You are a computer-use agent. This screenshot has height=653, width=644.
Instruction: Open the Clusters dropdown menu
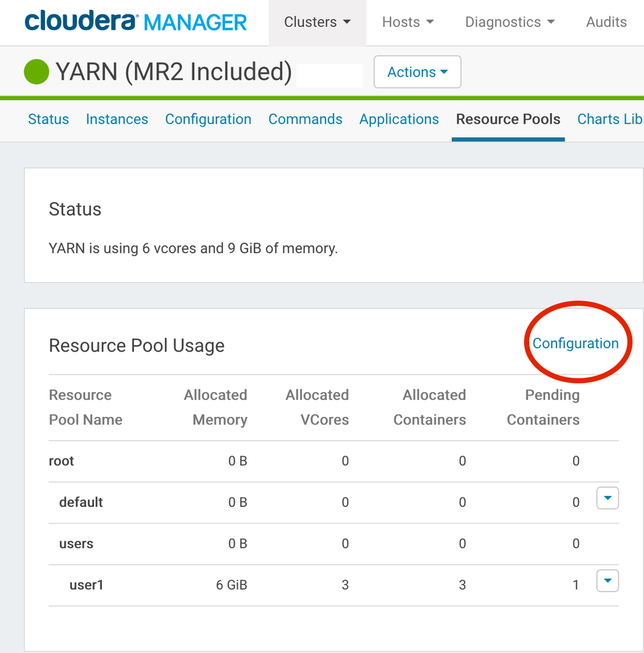coord(317,22)
